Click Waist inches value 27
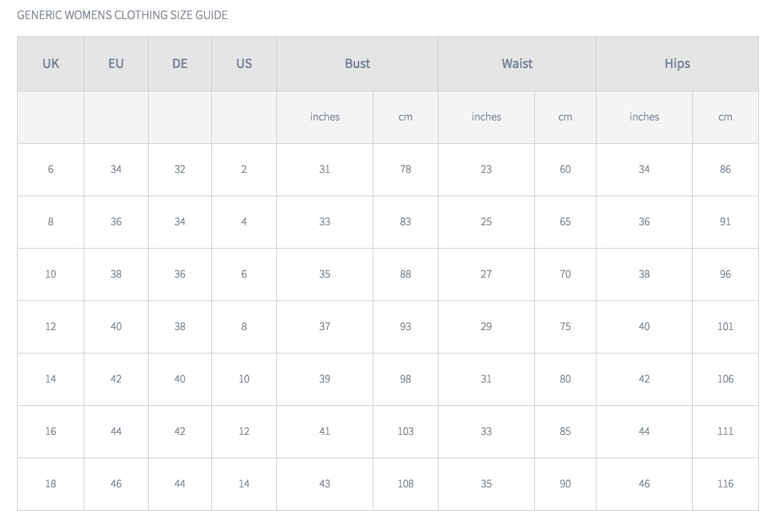Image resolution: width=773 pixels, height=532 pixels. pyautogui.click(x=487, y=274)
